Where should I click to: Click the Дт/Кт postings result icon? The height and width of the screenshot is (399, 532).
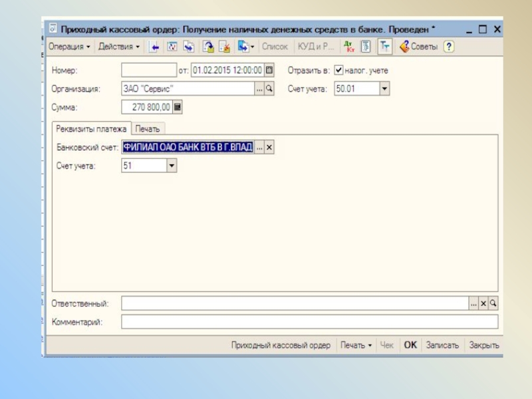pyautogui.click(x=349, y=47)
